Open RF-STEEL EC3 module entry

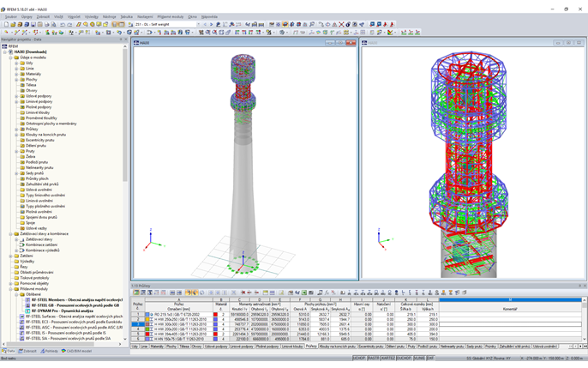click(74, 322)
